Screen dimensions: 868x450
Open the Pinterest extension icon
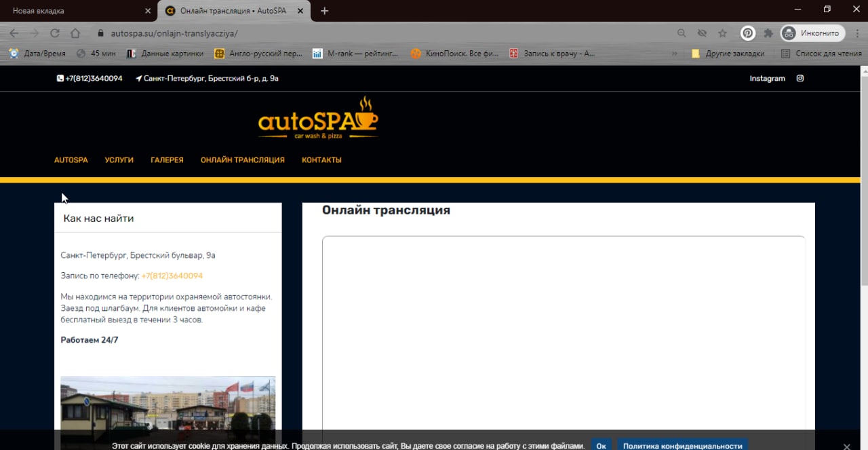747,33
